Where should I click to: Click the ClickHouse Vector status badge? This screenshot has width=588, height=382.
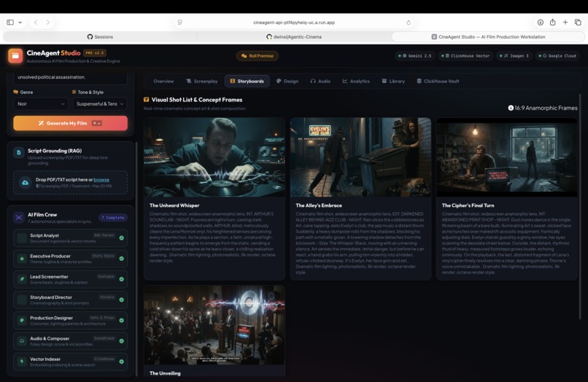coord(465,56)
